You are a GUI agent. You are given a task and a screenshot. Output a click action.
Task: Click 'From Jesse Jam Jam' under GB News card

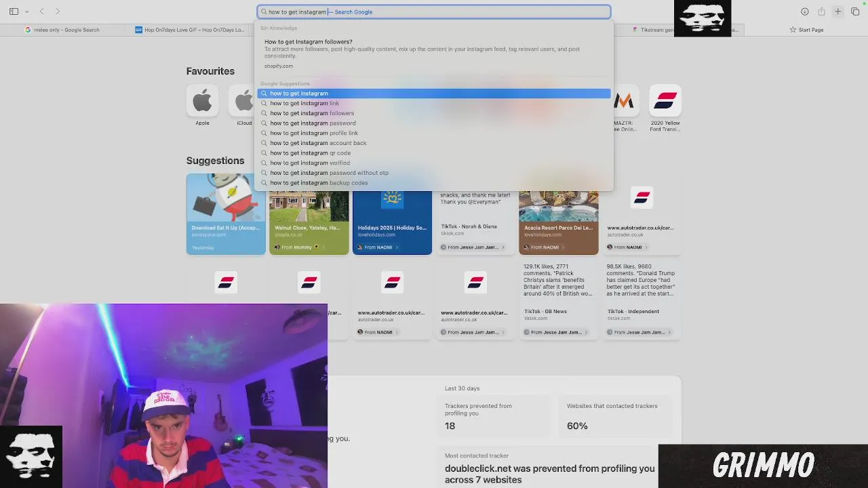[556, 332]
